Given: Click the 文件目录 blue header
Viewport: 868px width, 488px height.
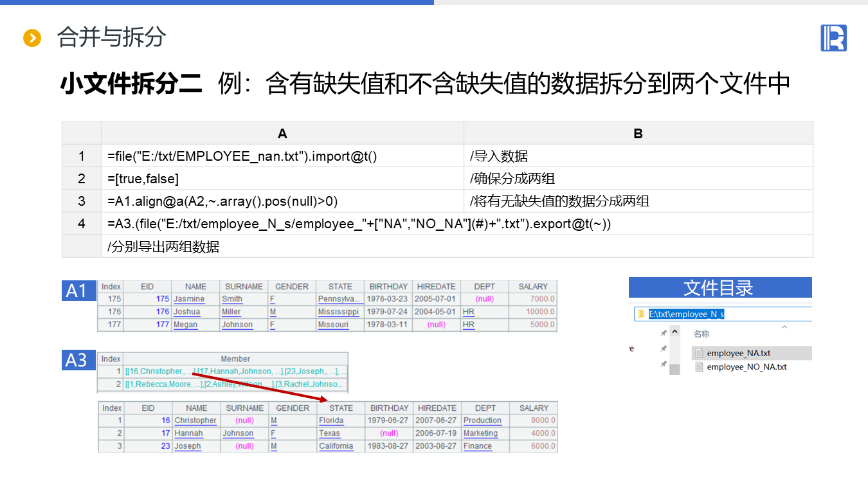Looking at the screenshot, I should click(719, 287).
